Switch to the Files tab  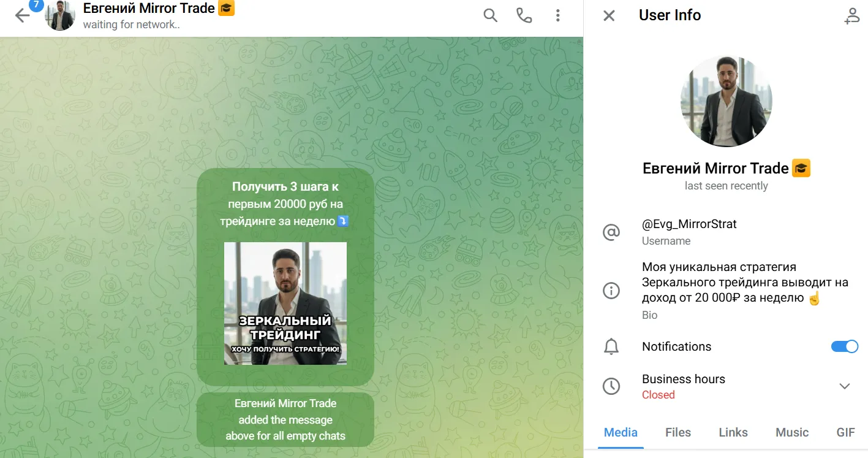coord(678,432)
